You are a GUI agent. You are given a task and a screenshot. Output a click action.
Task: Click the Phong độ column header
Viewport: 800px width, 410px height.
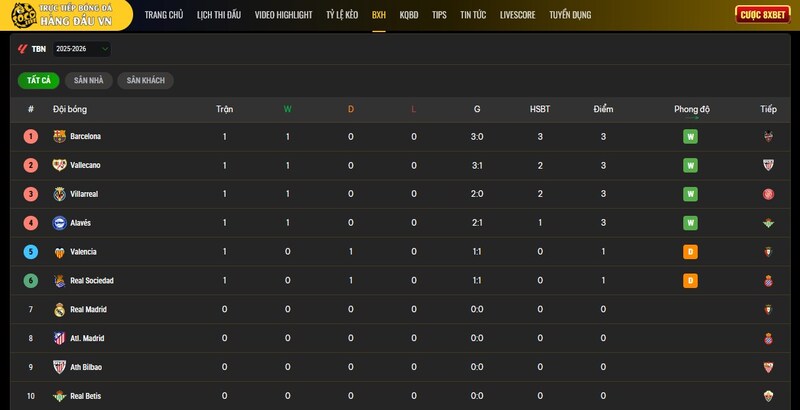(692, 109)
